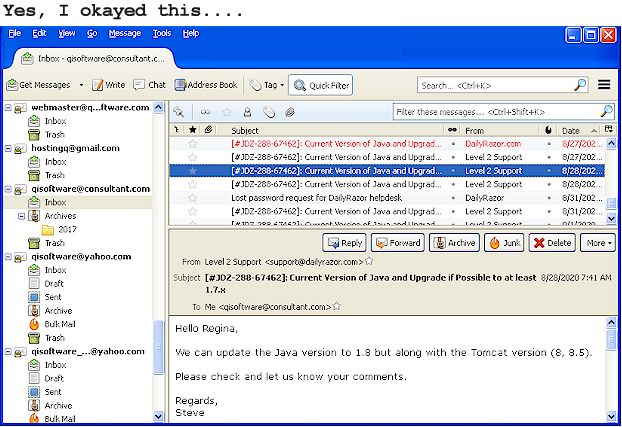
Task: Filter messages with attachments
Action: (290, 112)
